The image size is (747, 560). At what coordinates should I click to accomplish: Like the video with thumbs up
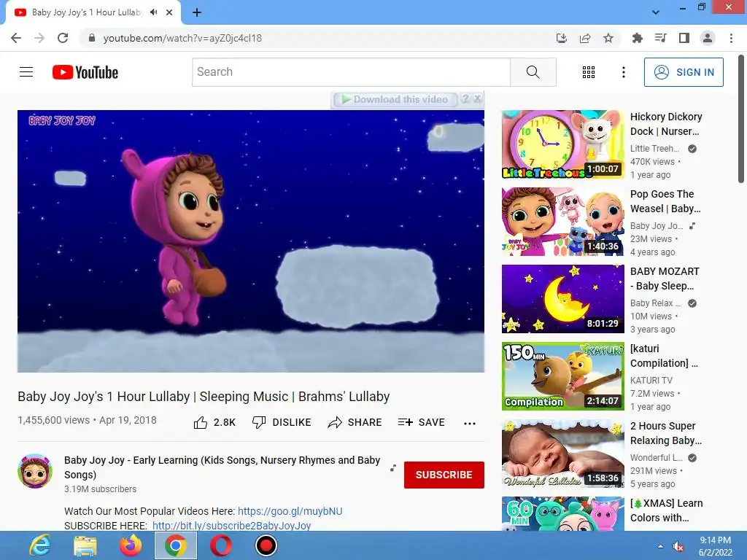point(214,422)
